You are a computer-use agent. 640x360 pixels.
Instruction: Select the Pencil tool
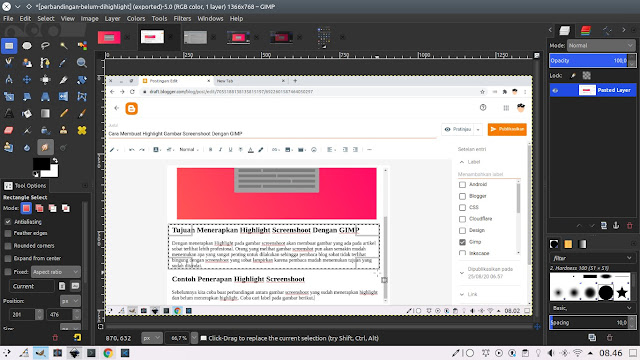coord(64,113)
